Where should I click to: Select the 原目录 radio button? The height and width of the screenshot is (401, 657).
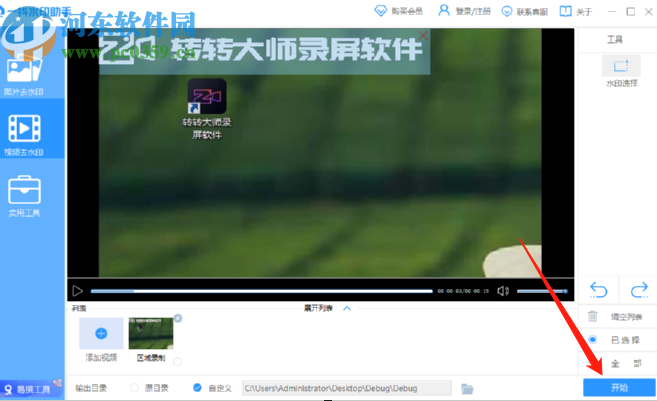point(134,388)
